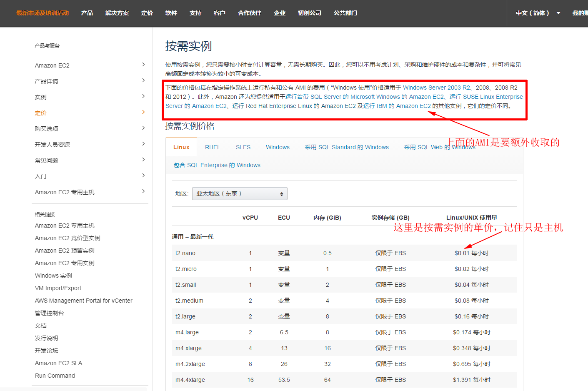This screenshot has height=391, width=588.
Task: Expand the 实例 sidebar chevron
Action: [143, 96]
